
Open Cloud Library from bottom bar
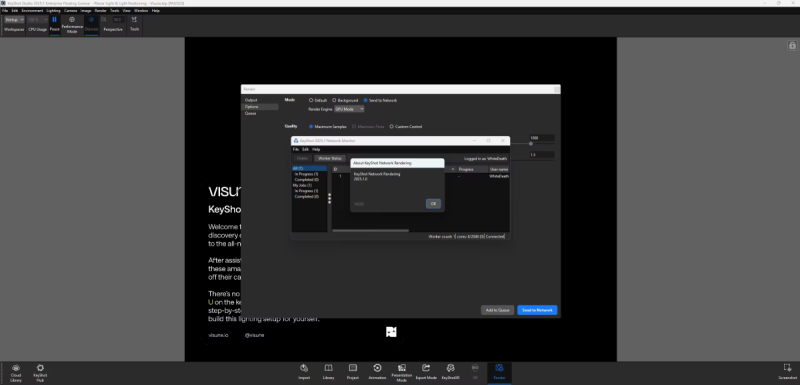coord(16,368)
